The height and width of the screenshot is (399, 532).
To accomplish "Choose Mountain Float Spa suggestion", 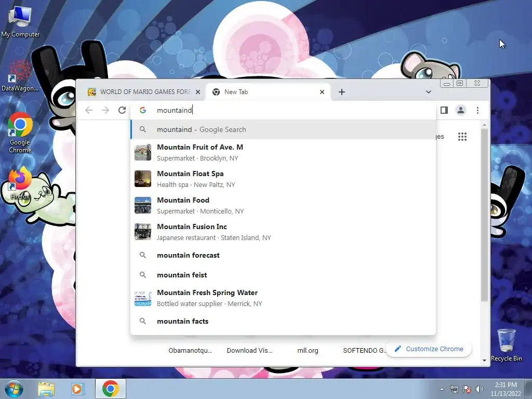I will [283, 179].
